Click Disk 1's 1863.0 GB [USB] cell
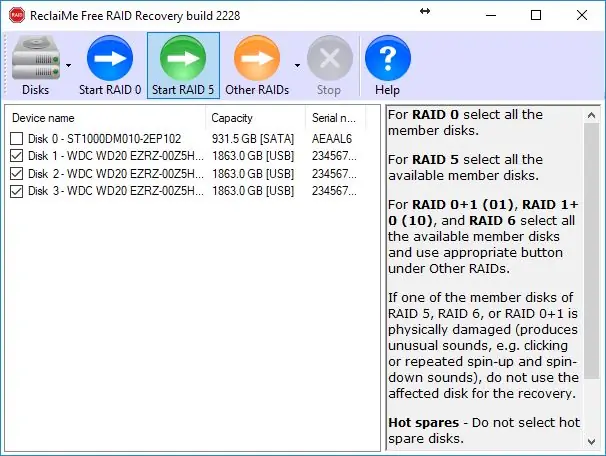Screen dimensions: 606x456 coord(253,156)
